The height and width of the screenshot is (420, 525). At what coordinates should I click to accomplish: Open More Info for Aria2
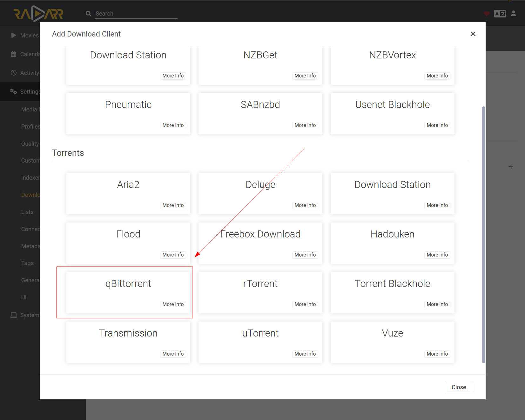click(x=173, y=205)
